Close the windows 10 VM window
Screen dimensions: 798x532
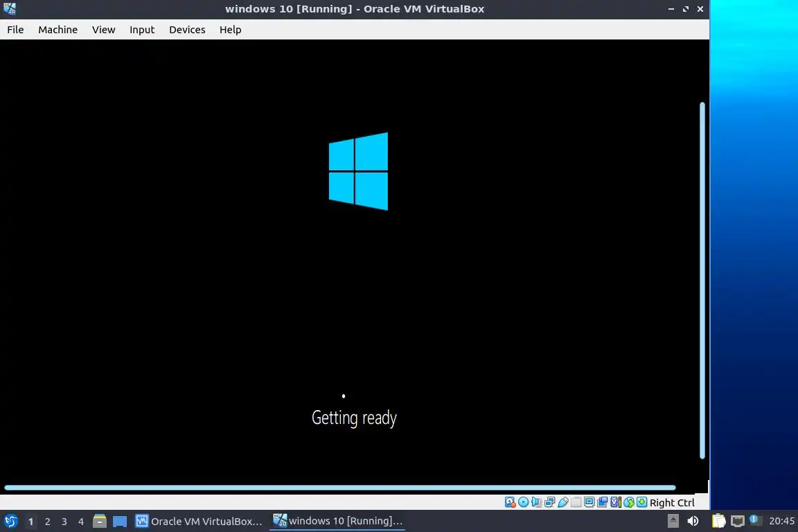pyautogui.click(x=700, y=8)
